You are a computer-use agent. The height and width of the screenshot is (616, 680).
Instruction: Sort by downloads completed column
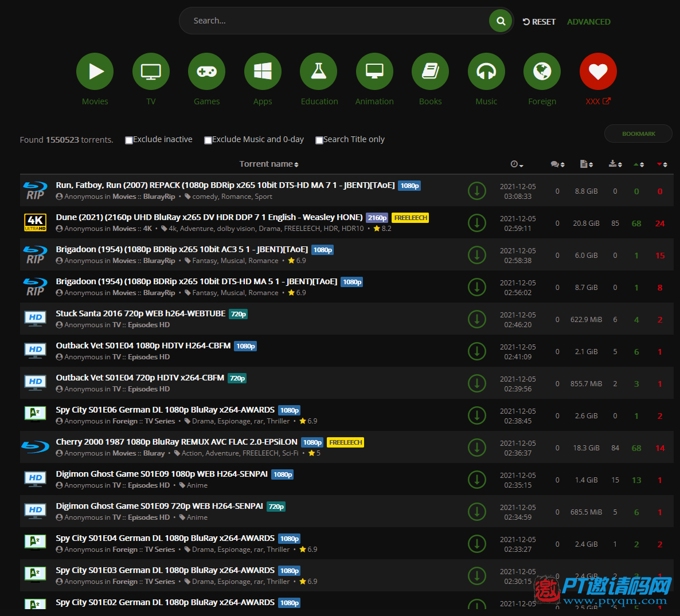[615, 164]
